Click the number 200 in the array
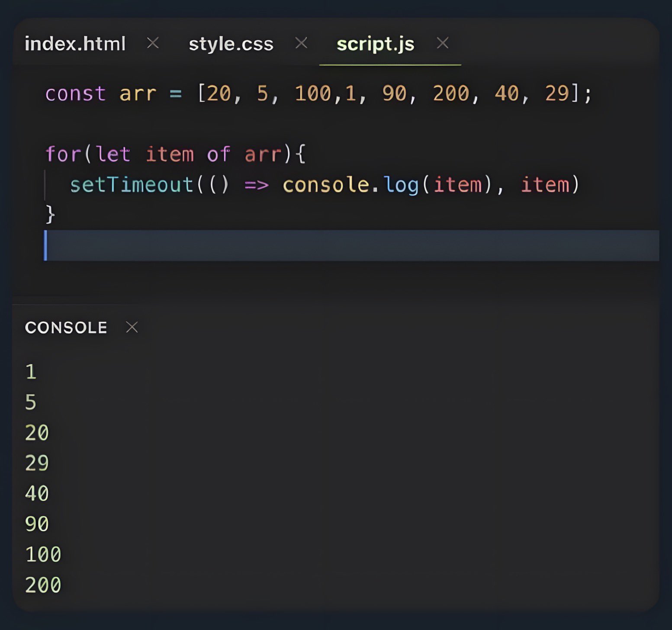The width and height of the screenshot is (672, 630). (x=451, y=93)
